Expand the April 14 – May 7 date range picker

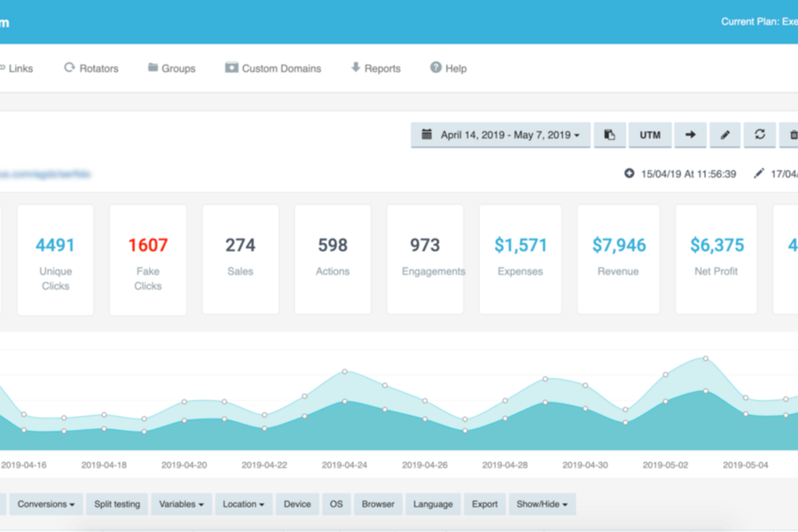pos(501,135)
